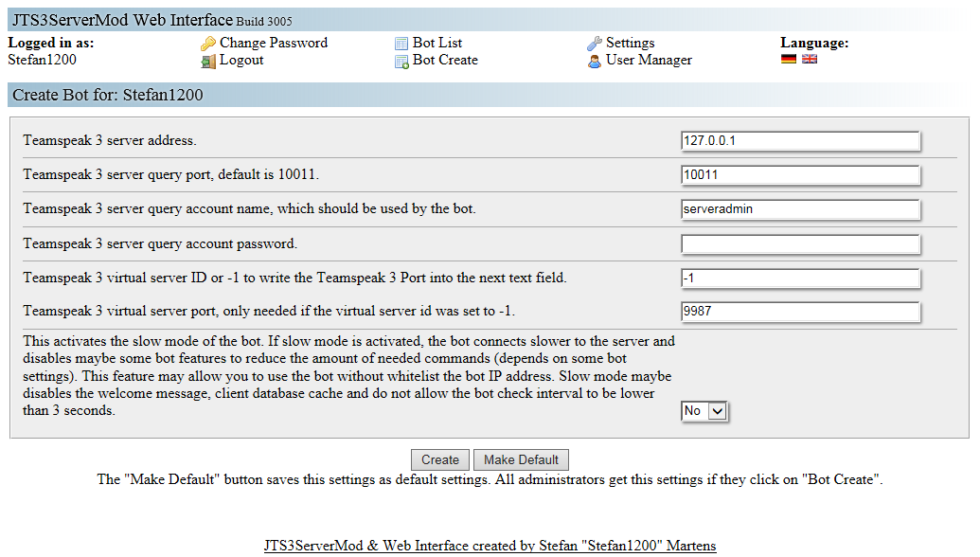Open the Bot List page

tap(437, 43)
